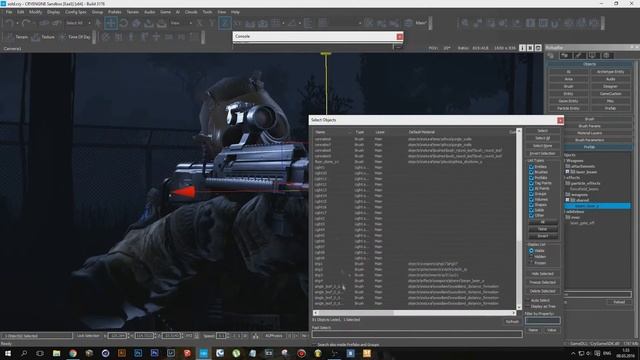Open the Windows Start menu

pos(8,353)
